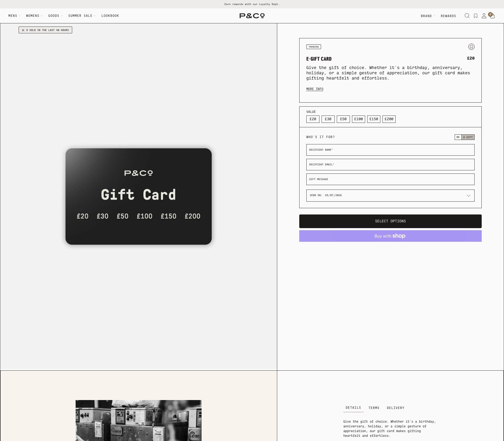Select the £50 value option
Screen dimensions: 504x441
coord(343,119)
